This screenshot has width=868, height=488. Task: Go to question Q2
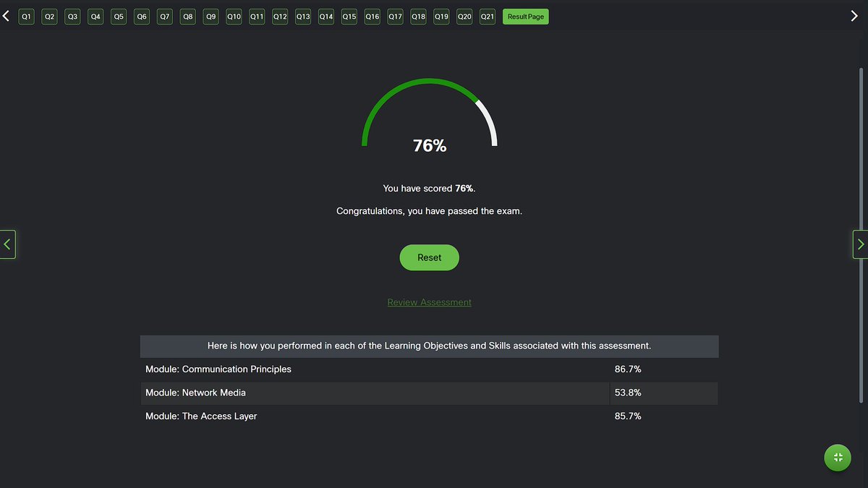[50, 16]
